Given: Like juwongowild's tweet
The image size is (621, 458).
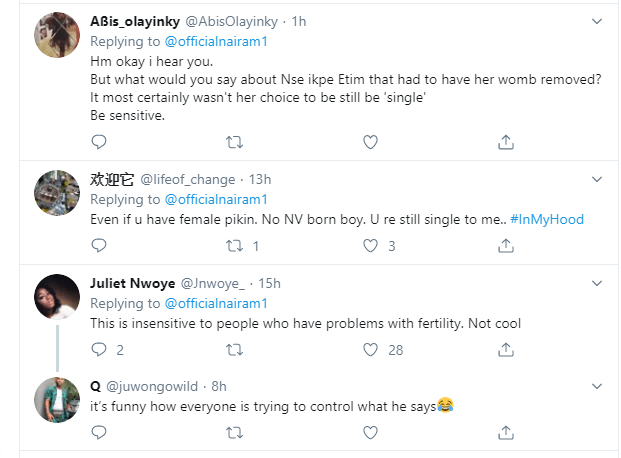Looking at the screenshot, I should [370, 432].
